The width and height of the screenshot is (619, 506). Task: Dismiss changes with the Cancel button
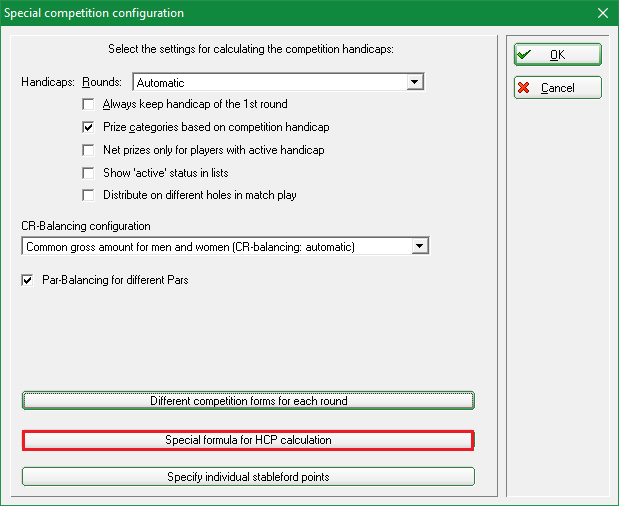558,88
